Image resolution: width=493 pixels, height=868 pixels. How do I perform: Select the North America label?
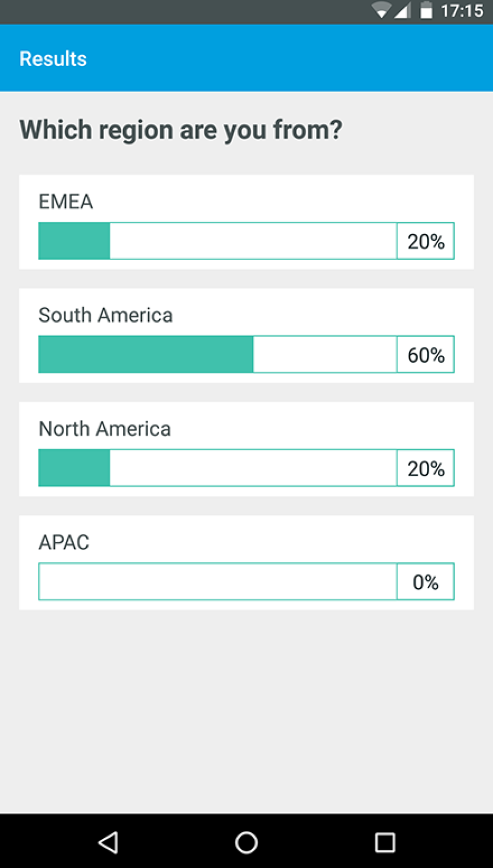[105, 429]
